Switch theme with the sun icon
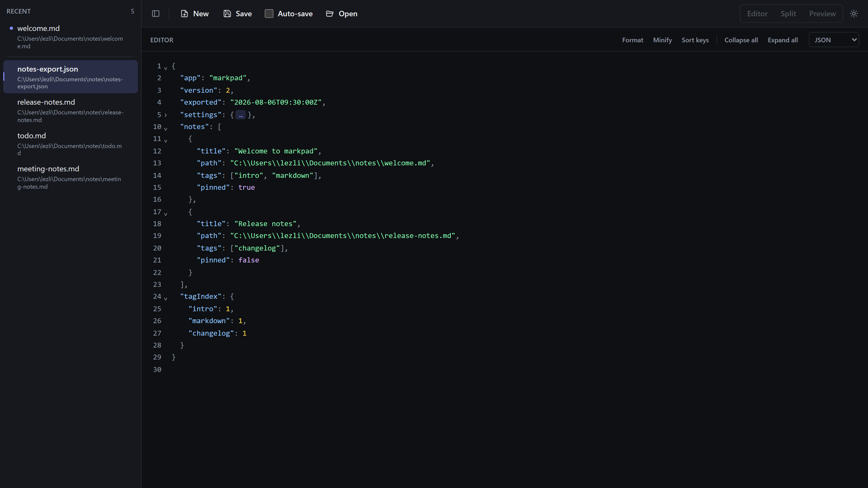Image resolution: width=868 pixels, height=488 pixels. point(854,14)
